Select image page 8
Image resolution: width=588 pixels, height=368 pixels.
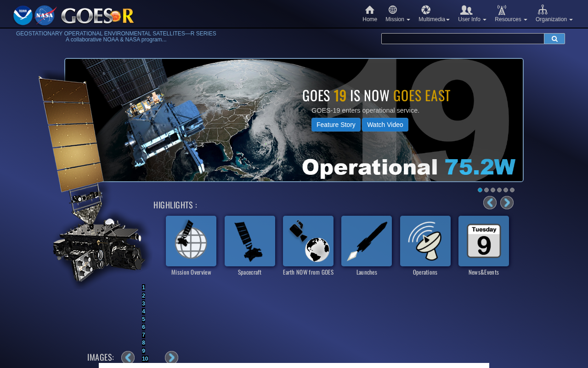click(144, 343)
